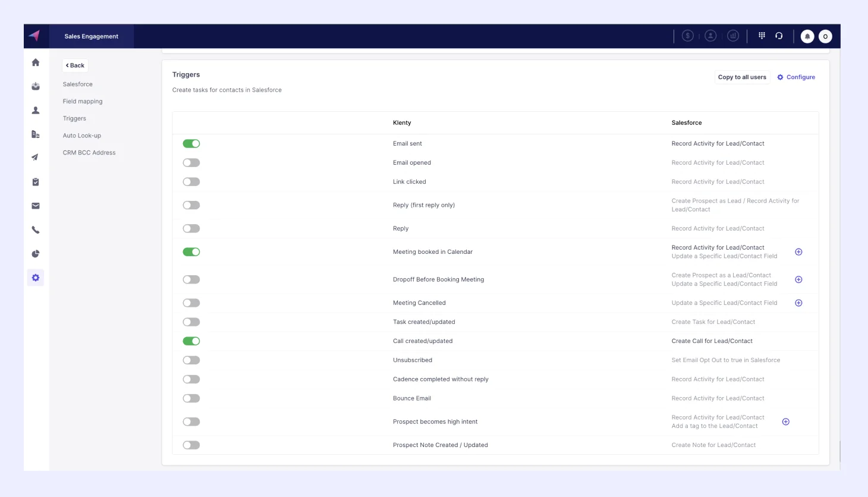Open the dial pad icon in top bar
This screenshot has height=497, width=868.
(x=762, y=35)
